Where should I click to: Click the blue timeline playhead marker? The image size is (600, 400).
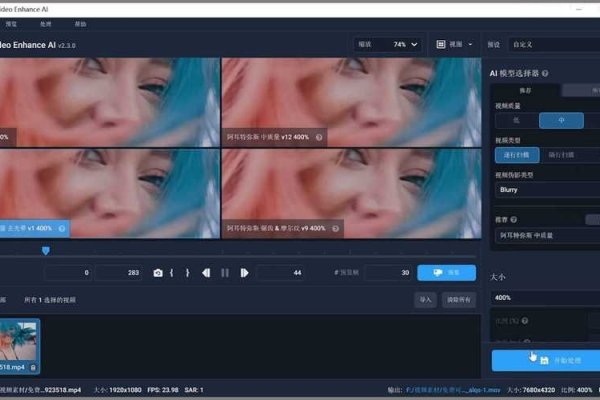46,251
